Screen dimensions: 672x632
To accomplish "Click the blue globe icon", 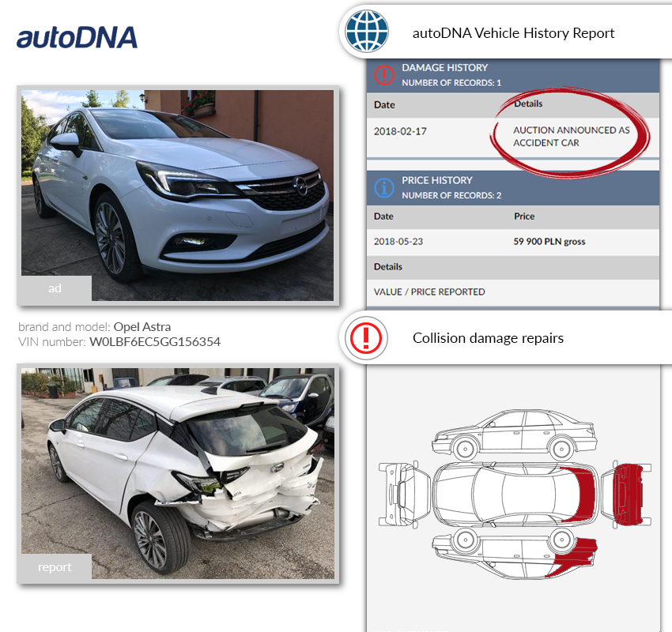I will pyautogui.click(x=367, y=32).
